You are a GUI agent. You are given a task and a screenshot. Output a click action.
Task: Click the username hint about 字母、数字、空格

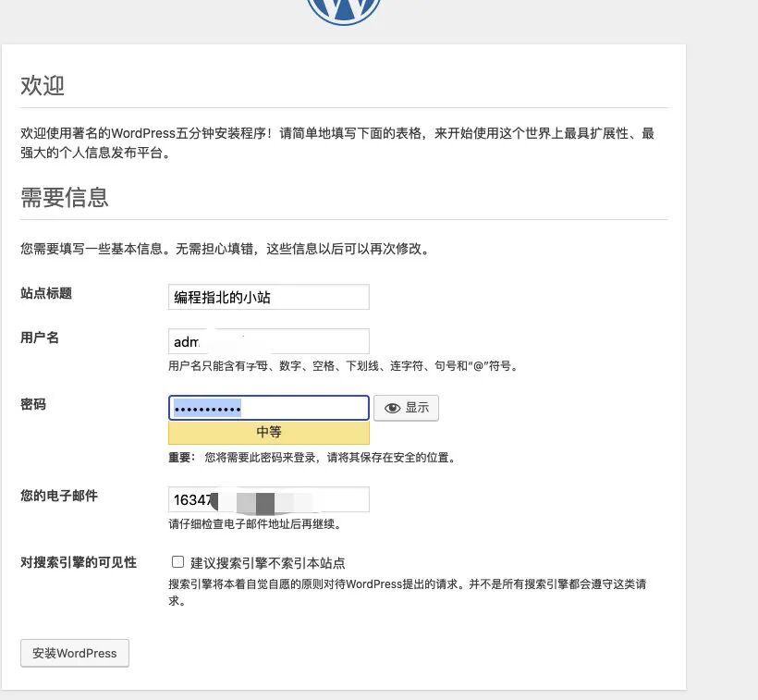(344, 366)
